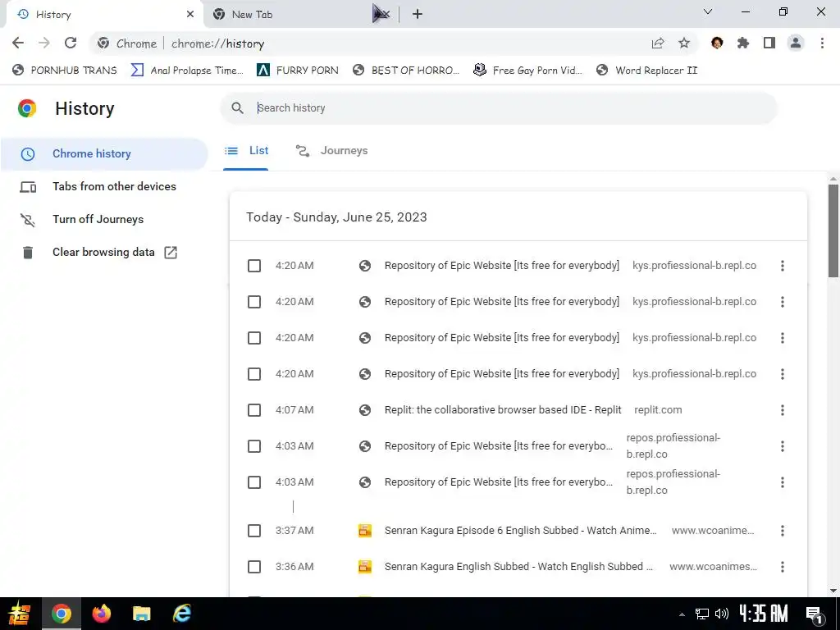Open more actions for Senran Kagura Episode 6 entry
Screen dimensions: 840x630
(782, 531)
